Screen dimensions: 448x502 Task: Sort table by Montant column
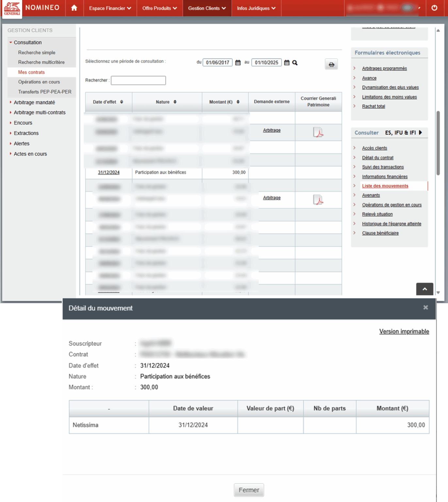(x=238, y=102)
